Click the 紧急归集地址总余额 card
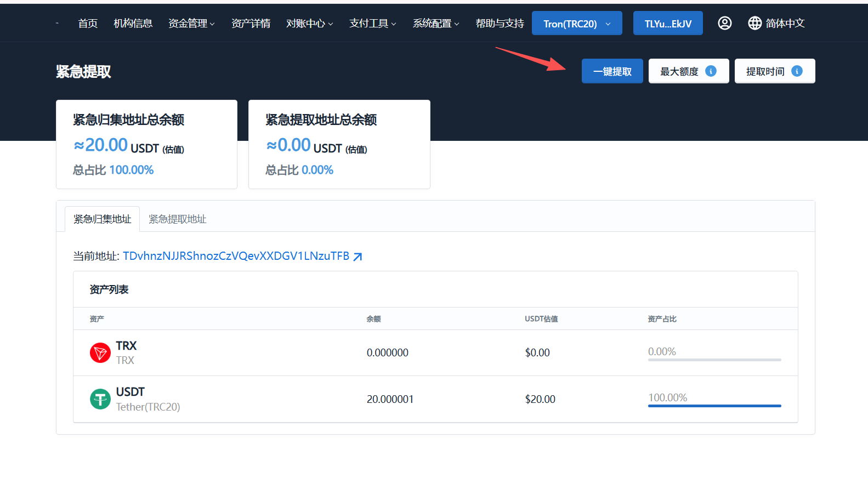Screen dimensions: 868x495 coord(146,144)
